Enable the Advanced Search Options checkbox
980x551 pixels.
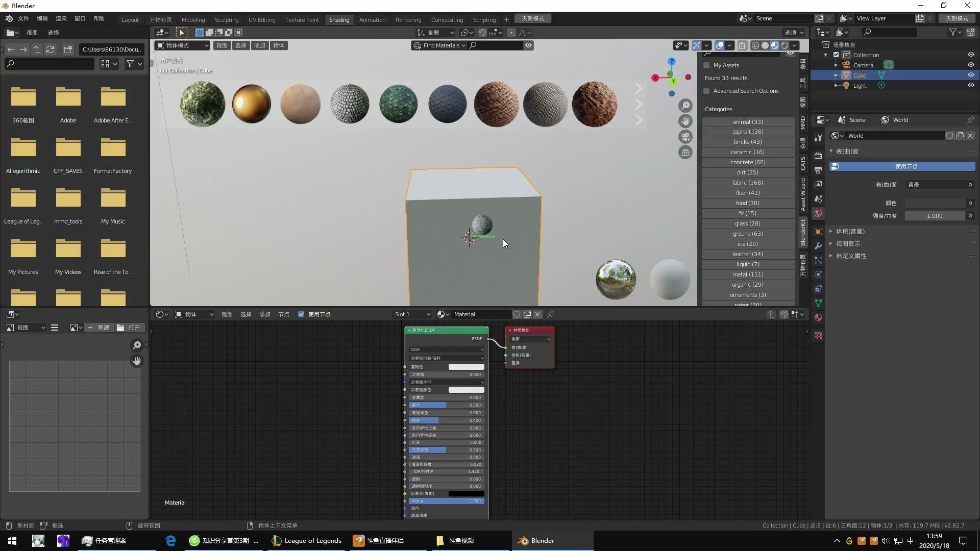(707, 91)
